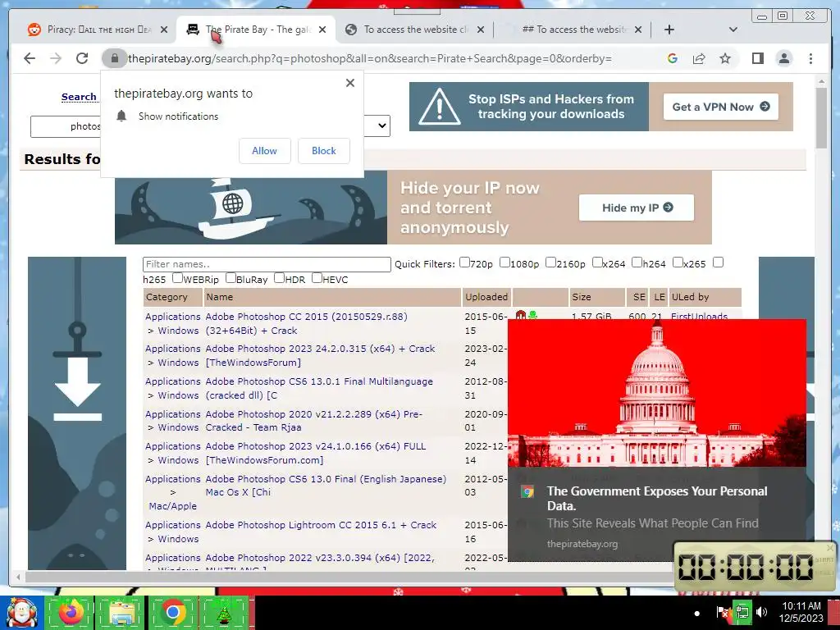Open Google icon in the address bar
This screenshot has height=630, width=840.
click(673, 58)
